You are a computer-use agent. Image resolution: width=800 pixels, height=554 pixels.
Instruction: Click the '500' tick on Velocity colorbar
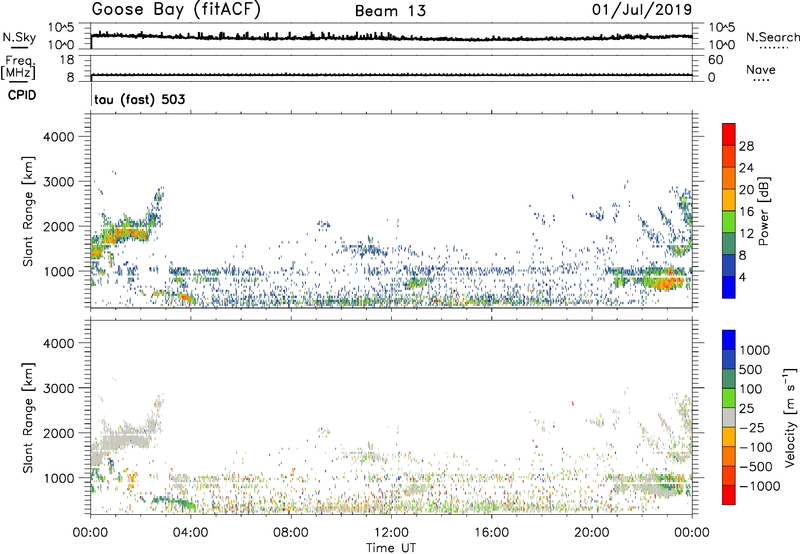tap(751, 369)
